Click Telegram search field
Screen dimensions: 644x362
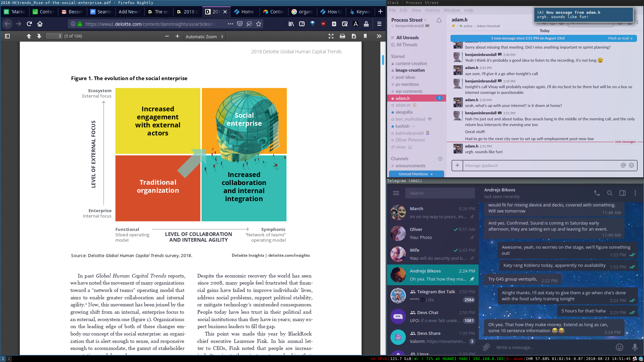440,193
